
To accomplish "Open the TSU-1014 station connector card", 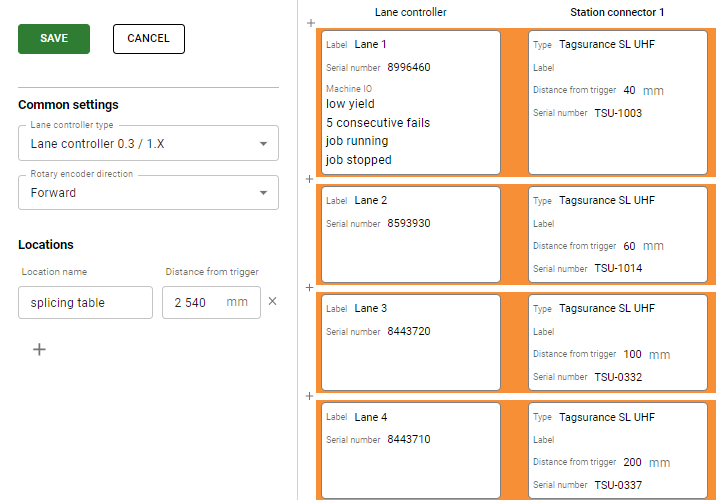I will (618, 235).
